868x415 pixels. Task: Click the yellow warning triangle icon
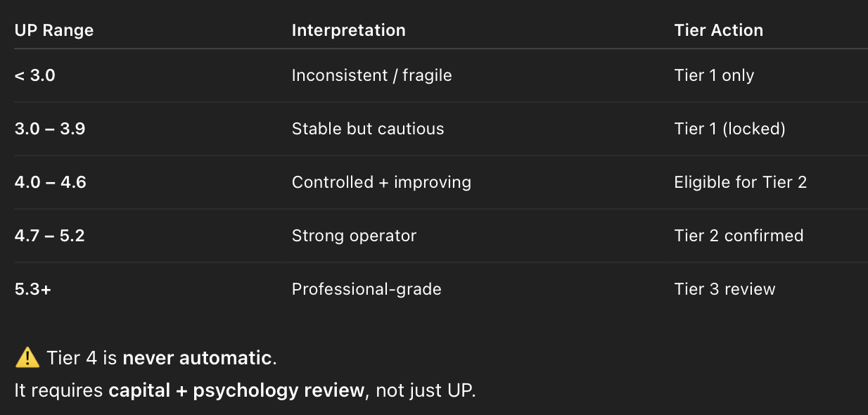(27, 358)
